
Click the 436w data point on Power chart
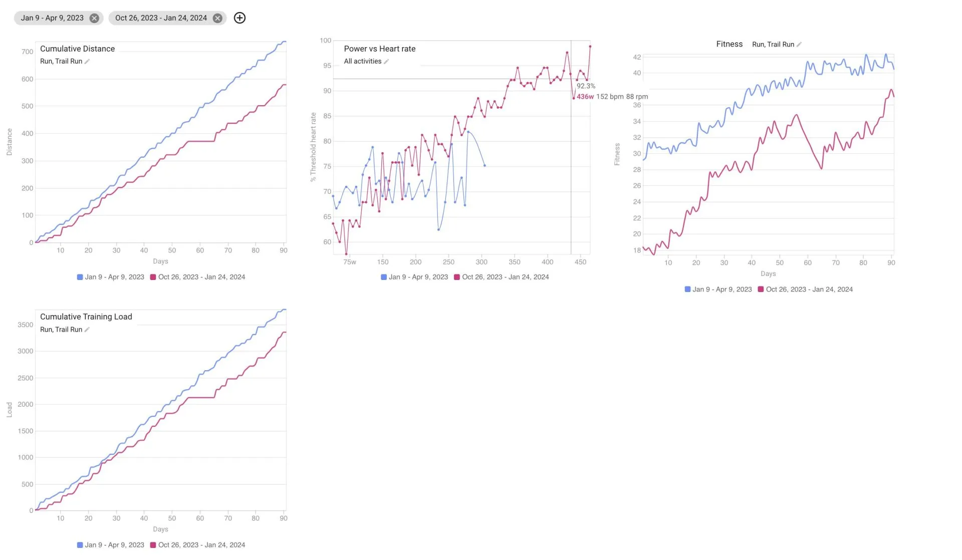click(x=574, y=98)
